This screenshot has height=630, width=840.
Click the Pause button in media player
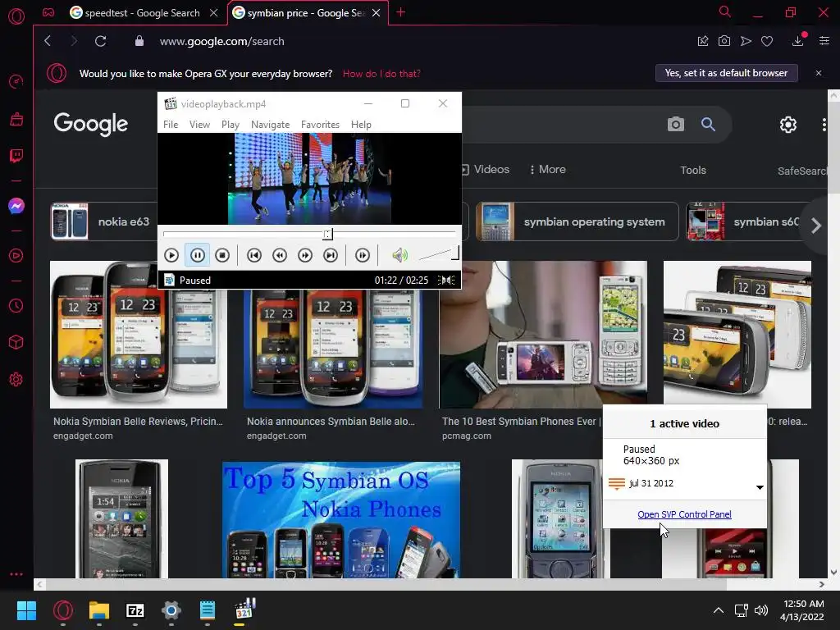[x=197, y=255]
